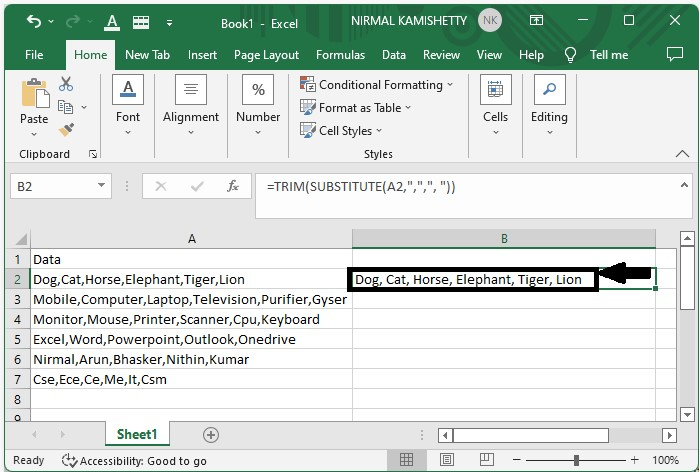The image size is (700, 472).
Task: Open the Font group button
Action: pos(128,105)
